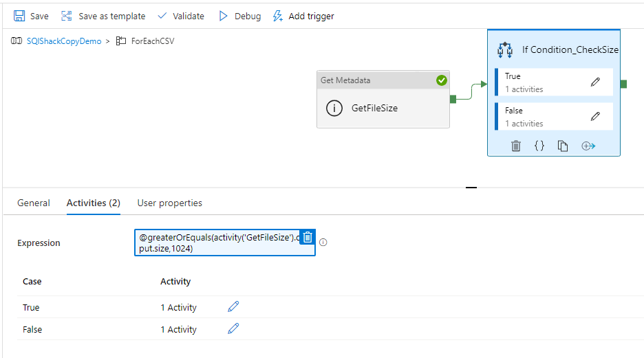
Task: Click Save as template
Action: click(103, 16)
